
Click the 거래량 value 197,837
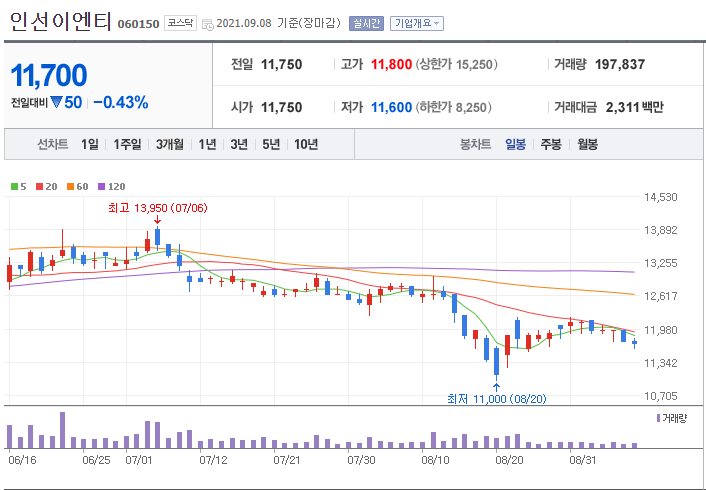pos(620,64)
